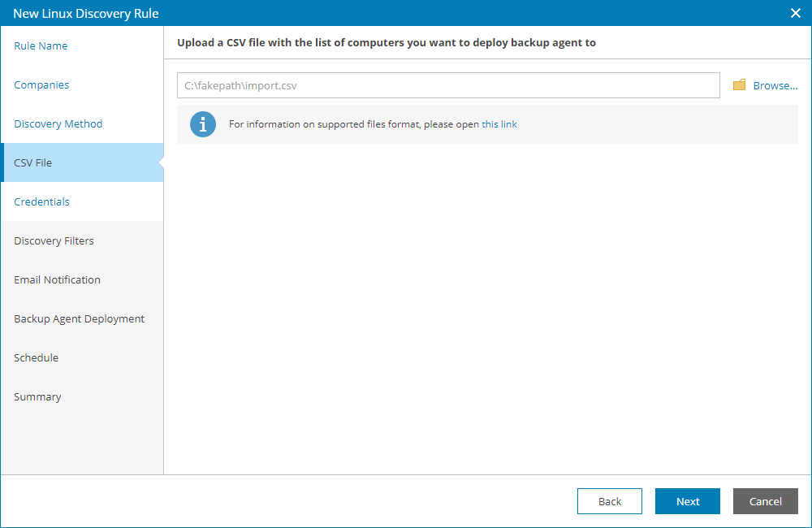Screen dimensions: 812x528
Task: Open the Rule Name step
Action: point(40,45)
